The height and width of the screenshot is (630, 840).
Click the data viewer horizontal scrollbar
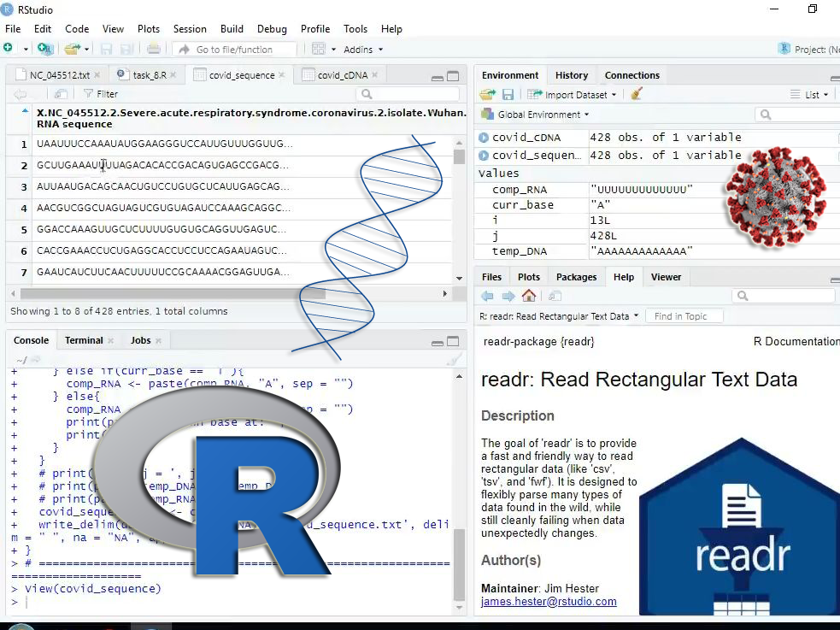pyautogui.click(x=173, y=293)
